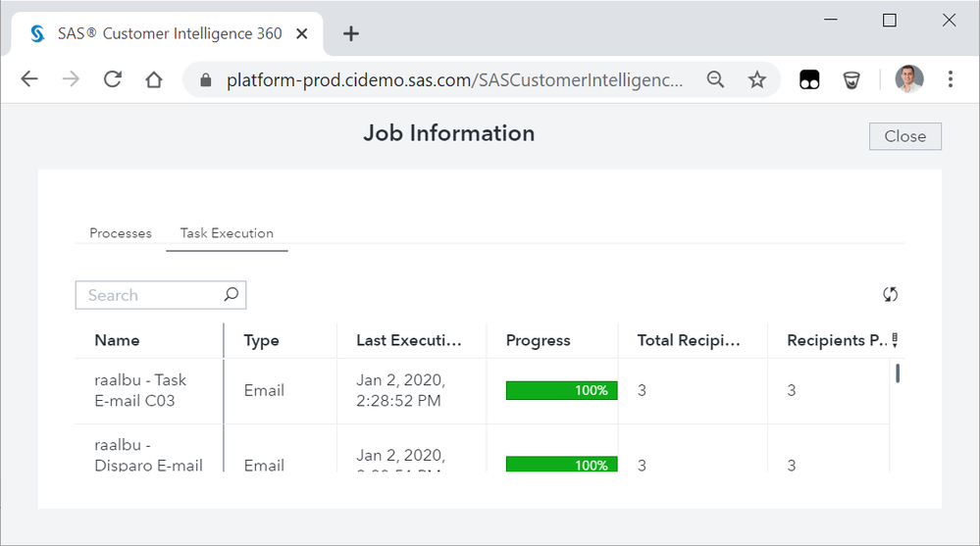Open the Chrome three-dot menu
The width and height of the screenshot is (980, 546).
[950, 80]
